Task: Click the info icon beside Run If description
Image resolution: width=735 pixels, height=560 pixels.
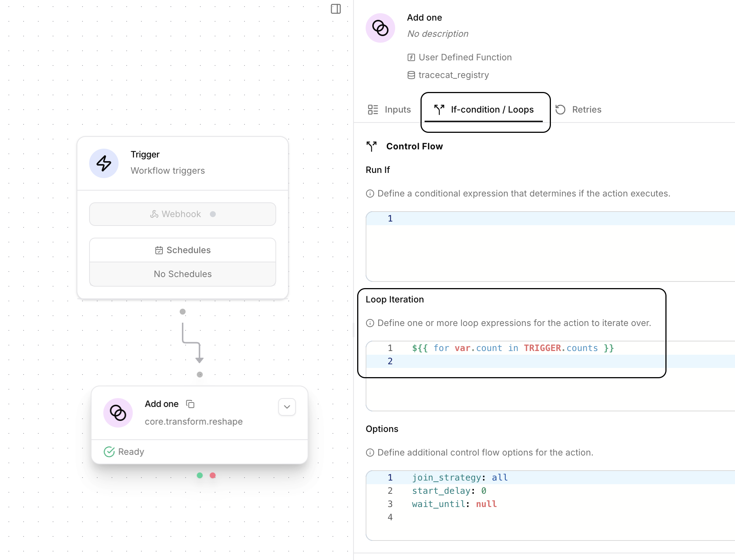Action: [x=370, y=194]
